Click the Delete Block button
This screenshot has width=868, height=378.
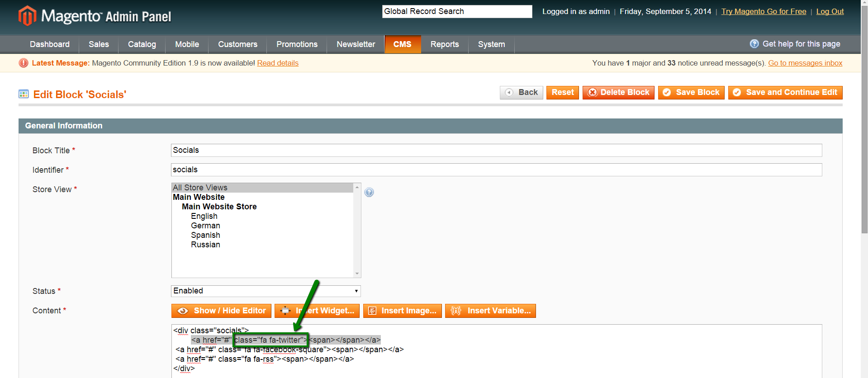click(618, 93)
